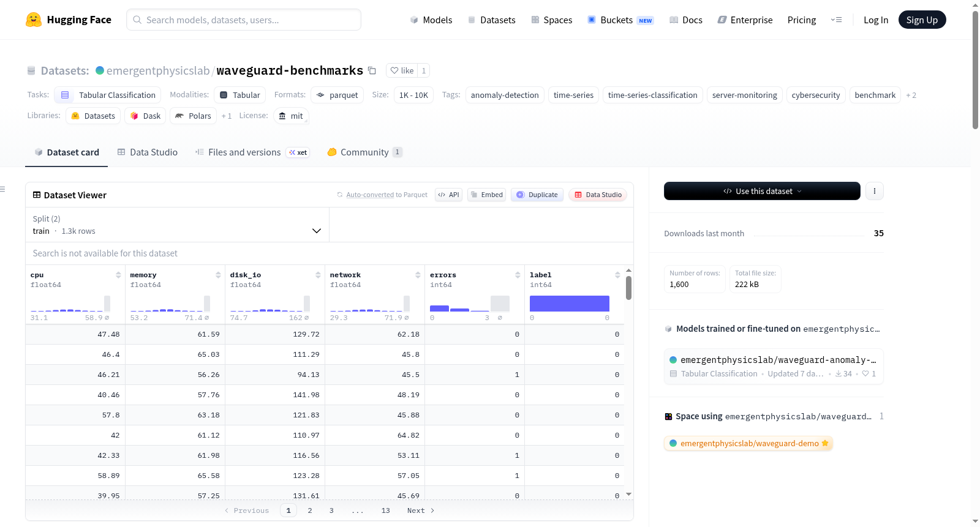Screen dimensions: 980x527
Task: Switch to the Dataset card tab
Action: tap(66, 152)
